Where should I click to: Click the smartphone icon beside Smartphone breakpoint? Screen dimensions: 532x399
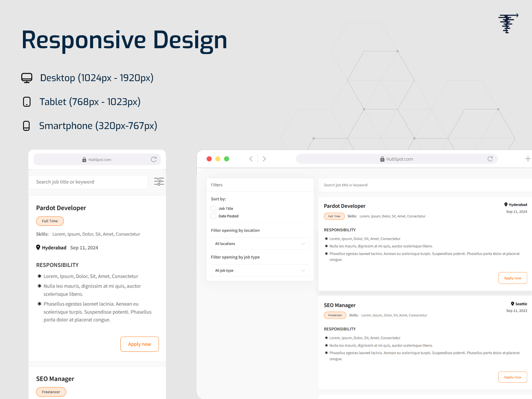click(26, 126)
